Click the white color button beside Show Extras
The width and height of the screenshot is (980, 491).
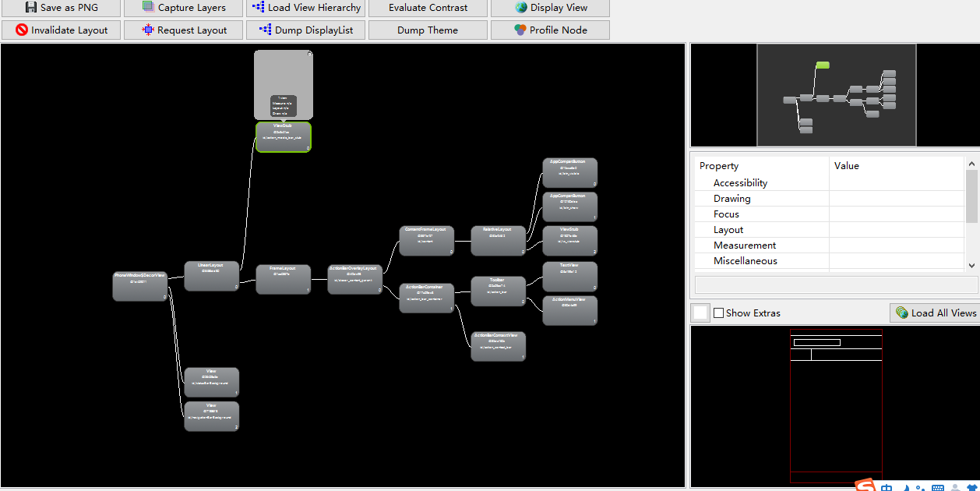coord(701,313)
